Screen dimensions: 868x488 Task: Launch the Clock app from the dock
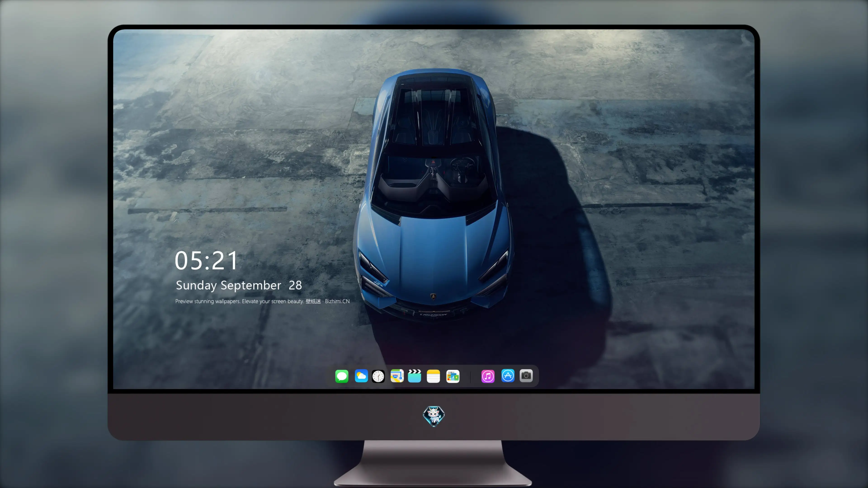point(378,376)
